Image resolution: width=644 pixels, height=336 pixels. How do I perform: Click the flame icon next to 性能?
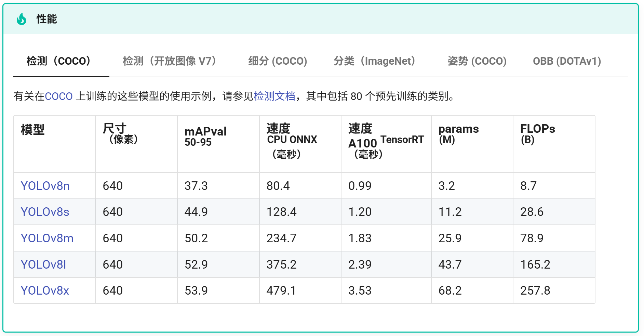tap(21, 20)
